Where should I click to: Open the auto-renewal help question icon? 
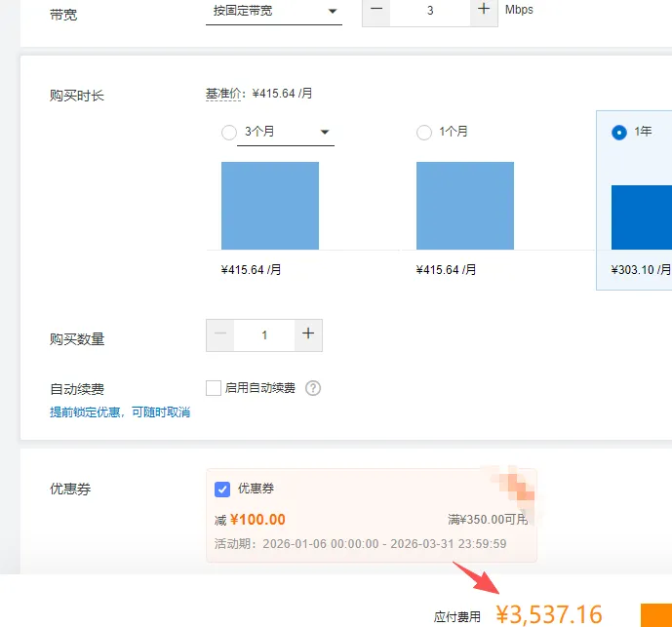tap(313, 388)
